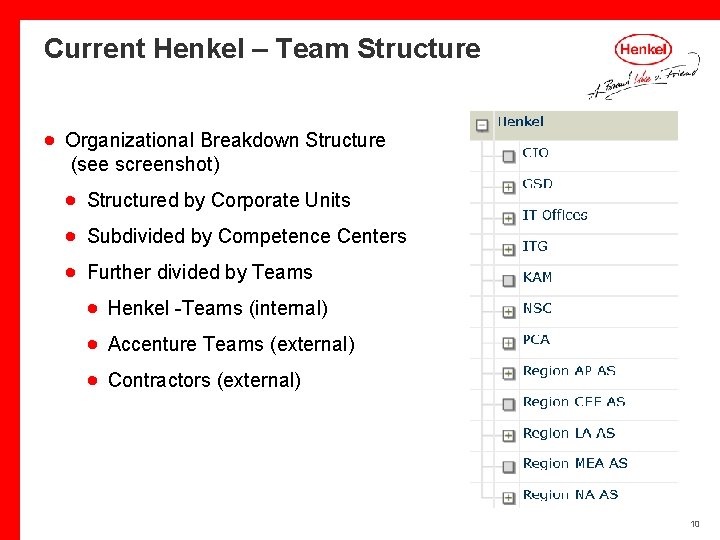
Task: Click the box icon beside Region MEA AS
Action: [x=508, y=467]
